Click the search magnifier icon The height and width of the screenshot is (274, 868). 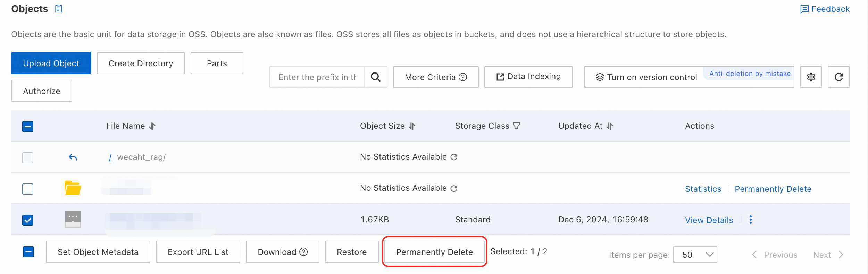pyautogui.click(x=375, y=77)
